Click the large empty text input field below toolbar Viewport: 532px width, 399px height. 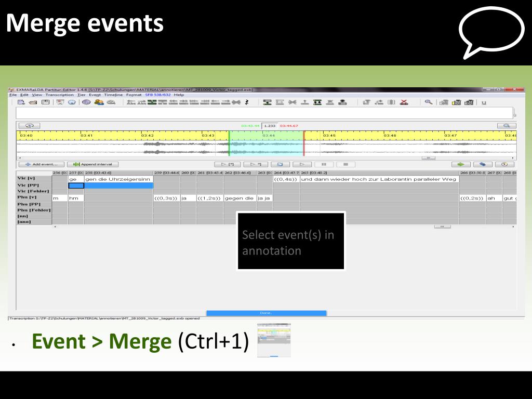[x=264, y=113]
